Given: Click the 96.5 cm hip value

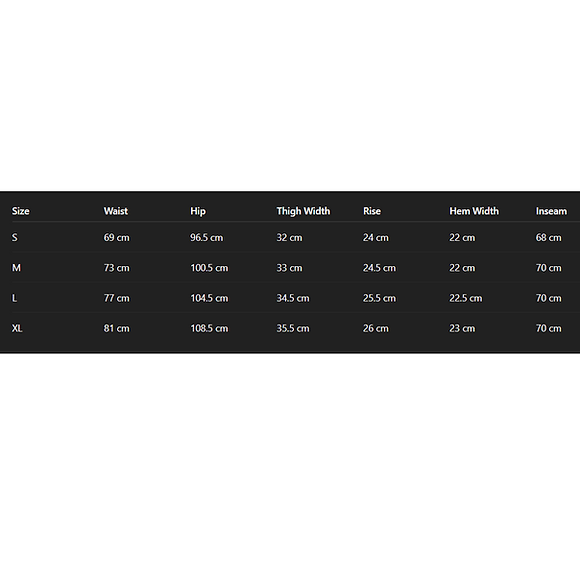Looking at the screenshot, I should [x=206, y=237].
